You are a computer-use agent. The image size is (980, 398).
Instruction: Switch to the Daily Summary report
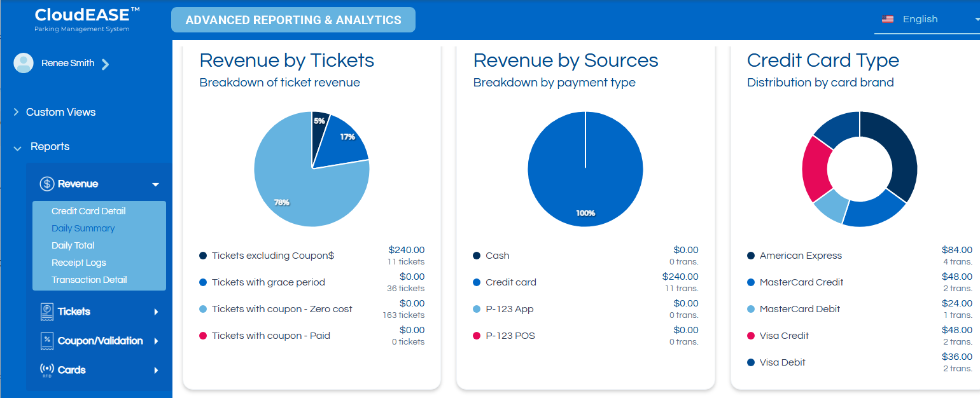(x=83, y=228)
